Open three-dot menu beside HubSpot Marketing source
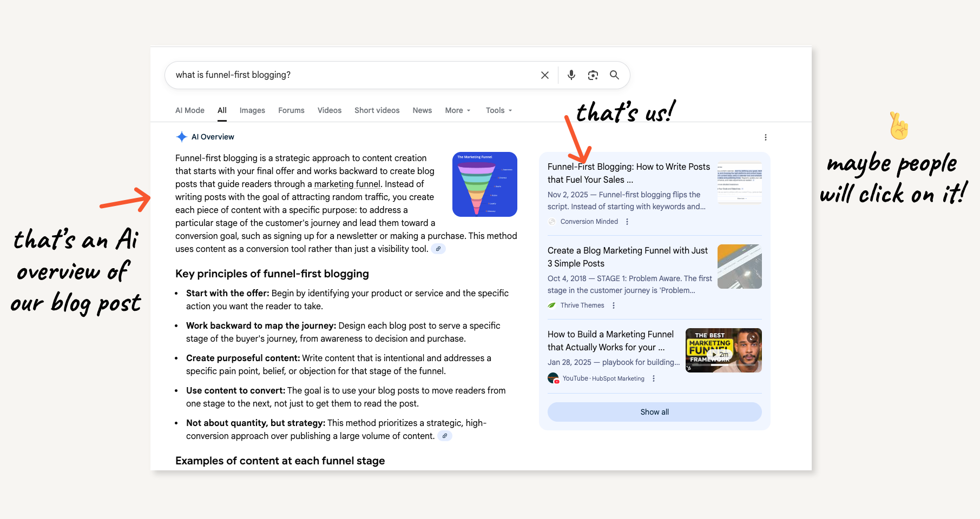 654,378
